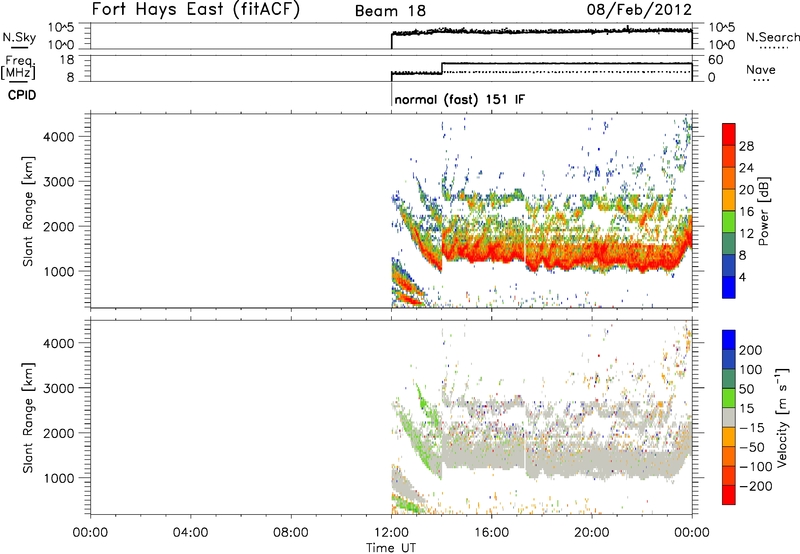Click the 'Power [dB]' color bar label
This screenshot has width=800, height=554.
point(763,211)
